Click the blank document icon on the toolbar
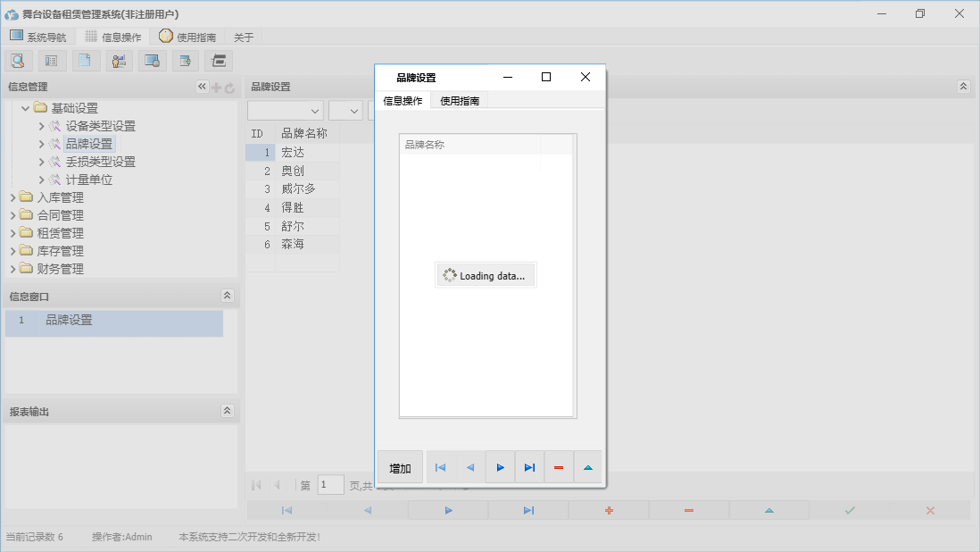 click(x=86, y=60)
